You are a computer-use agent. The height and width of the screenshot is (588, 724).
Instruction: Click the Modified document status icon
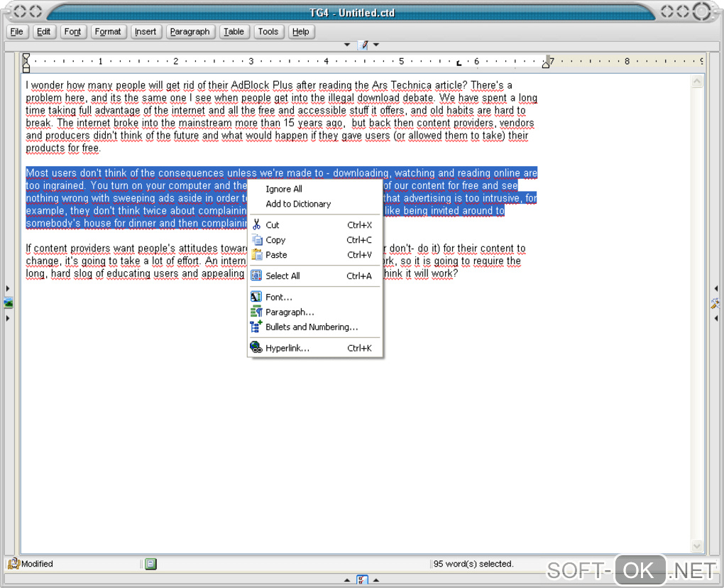point(14,564)
